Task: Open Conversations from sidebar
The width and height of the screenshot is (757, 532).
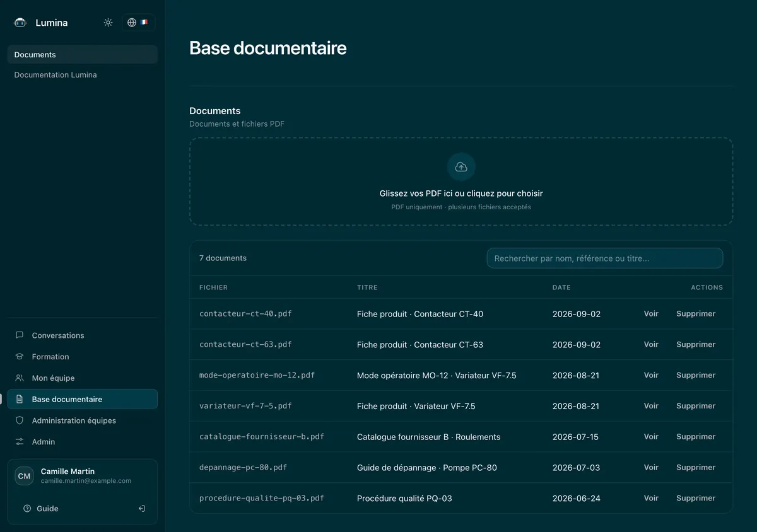Action: click(x=83, y=335)
